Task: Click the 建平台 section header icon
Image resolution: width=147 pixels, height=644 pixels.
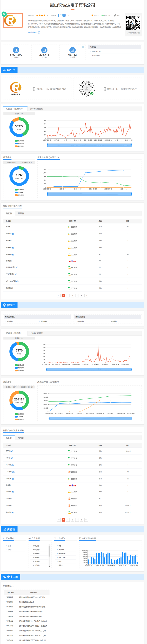Action: (5, 70)
